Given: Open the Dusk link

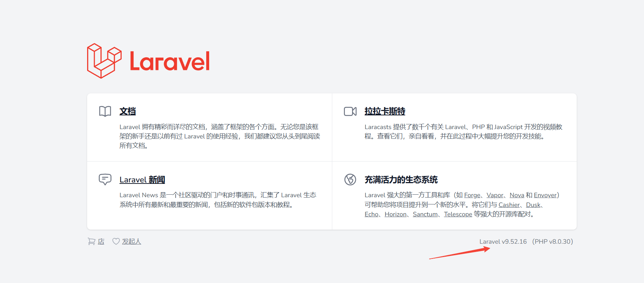Looking at the screenshot, I should click(x=533, y=205).
